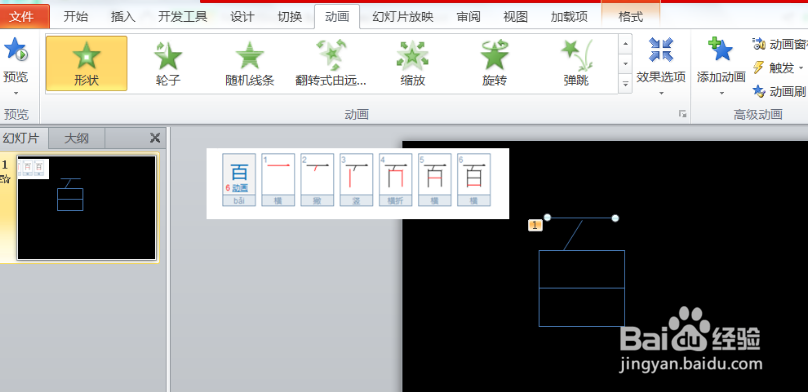Choose the 翻转式由远 animation effect
Screen dimensions: 808x392
pyautogui.click(x=331, y=63)
